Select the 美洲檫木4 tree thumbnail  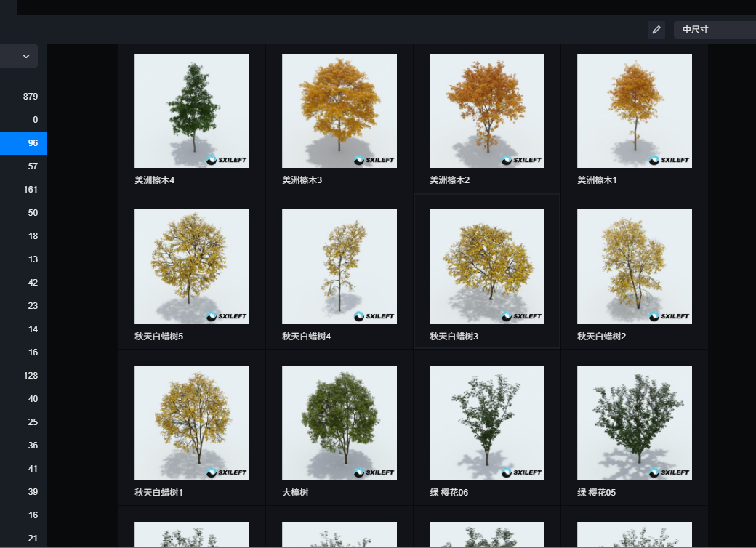click(x=192, y=111)
